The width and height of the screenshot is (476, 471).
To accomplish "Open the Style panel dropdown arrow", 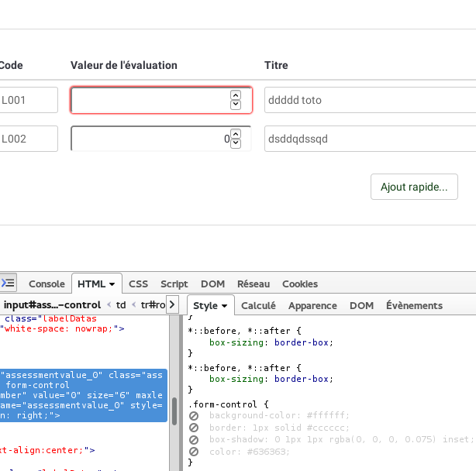I will pyautogui.click(x=224, y=306).
